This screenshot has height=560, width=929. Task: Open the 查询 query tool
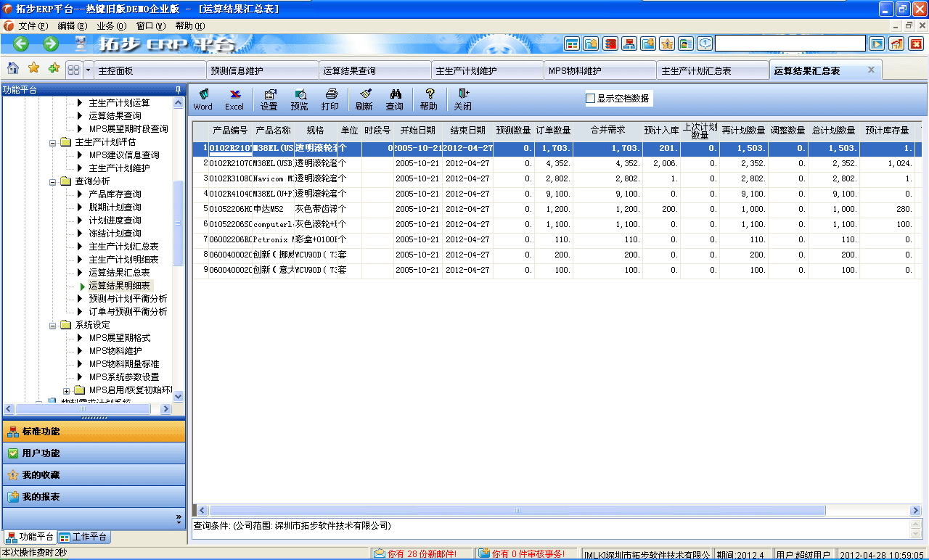point(394,99)
